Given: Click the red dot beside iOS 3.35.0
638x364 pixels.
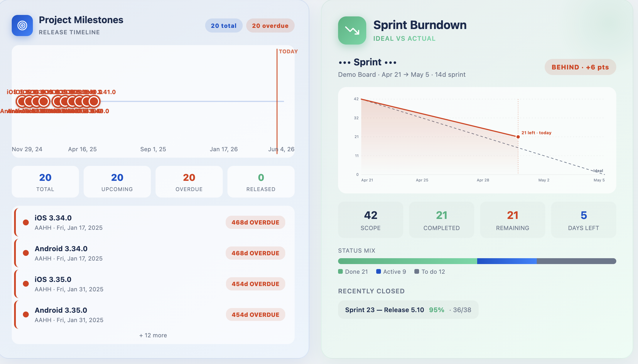Looking at the screenshot, I should 26,284.
